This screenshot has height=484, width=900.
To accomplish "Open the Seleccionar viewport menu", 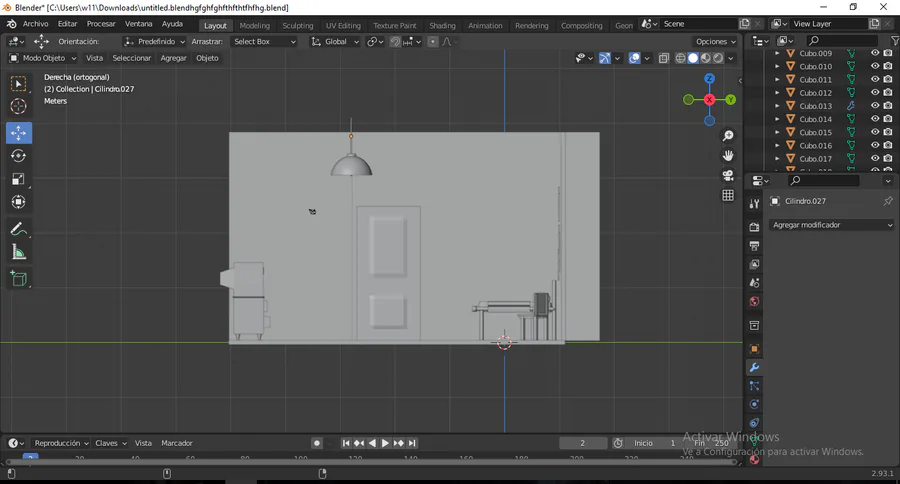I will pos(131,58).
